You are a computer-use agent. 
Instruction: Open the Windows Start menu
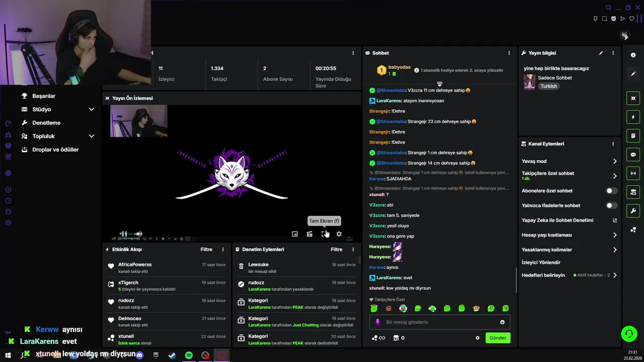[8, 355]
